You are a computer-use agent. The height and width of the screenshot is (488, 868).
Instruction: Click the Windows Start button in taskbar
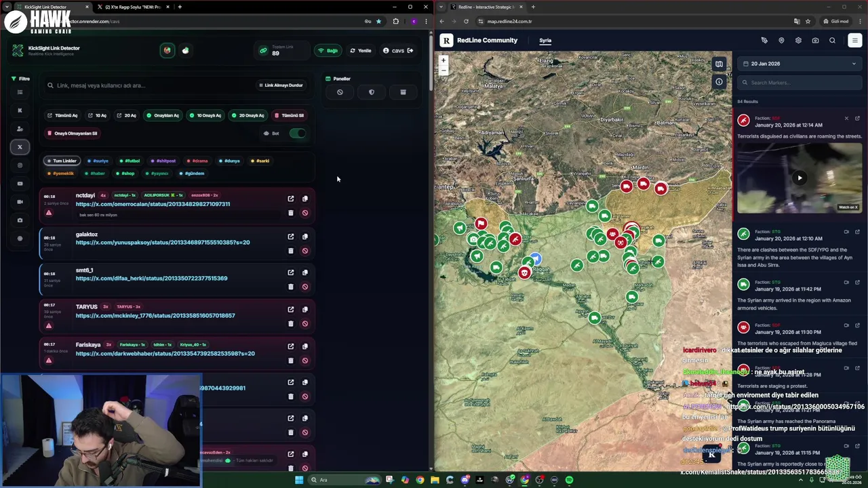tap(298, 480)
